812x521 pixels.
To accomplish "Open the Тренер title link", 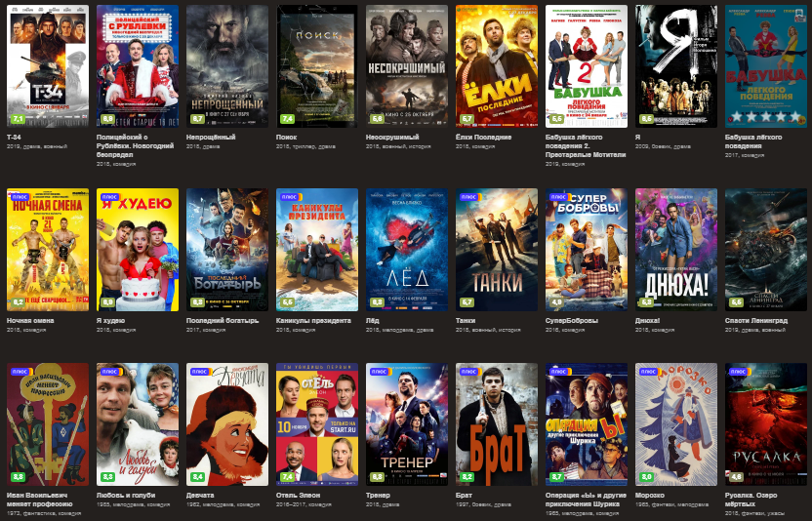I will [378, 495].
